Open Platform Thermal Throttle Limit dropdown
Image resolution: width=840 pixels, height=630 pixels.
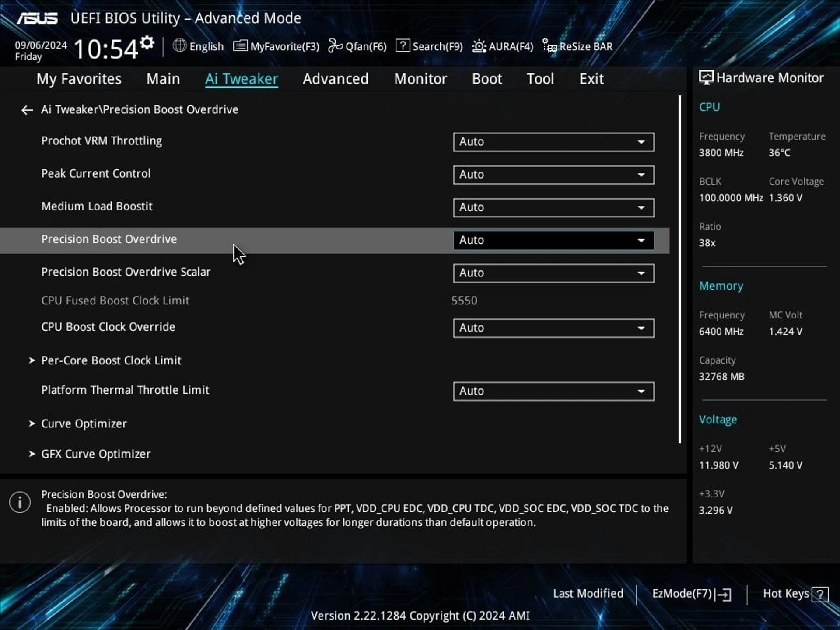click(553, 391)
